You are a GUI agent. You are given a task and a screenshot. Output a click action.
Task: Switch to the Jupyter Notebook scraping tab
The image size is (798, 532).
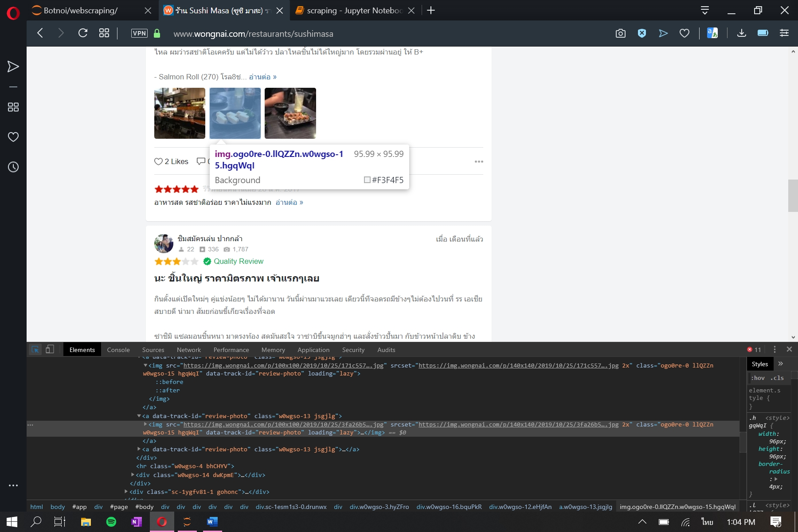point(354,11)
